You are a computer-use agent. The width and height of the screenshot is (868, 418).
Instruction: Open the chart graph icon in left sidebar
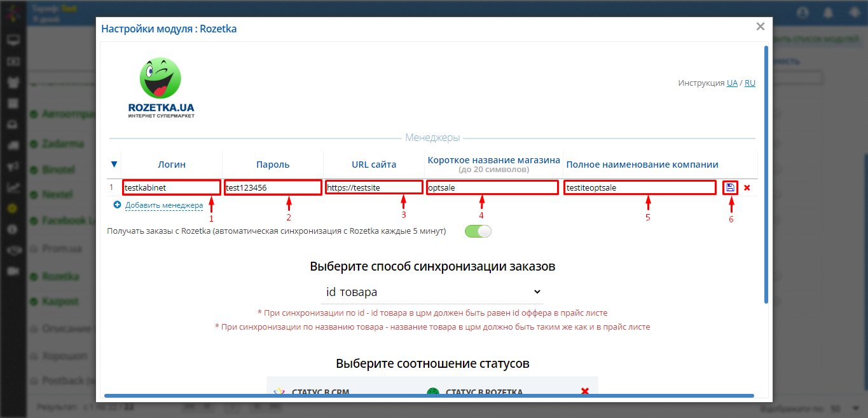[13, 187]
